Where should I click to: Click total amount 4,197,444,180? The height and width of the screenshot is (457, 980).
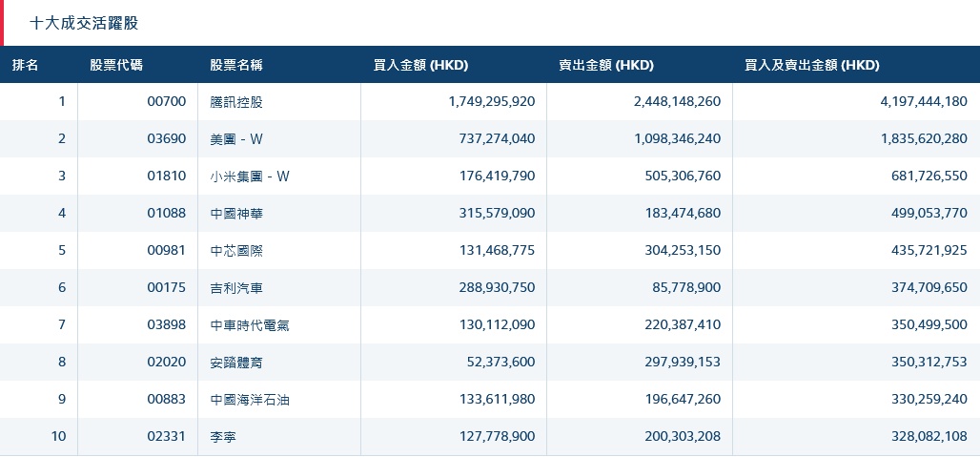click(925, 101)
